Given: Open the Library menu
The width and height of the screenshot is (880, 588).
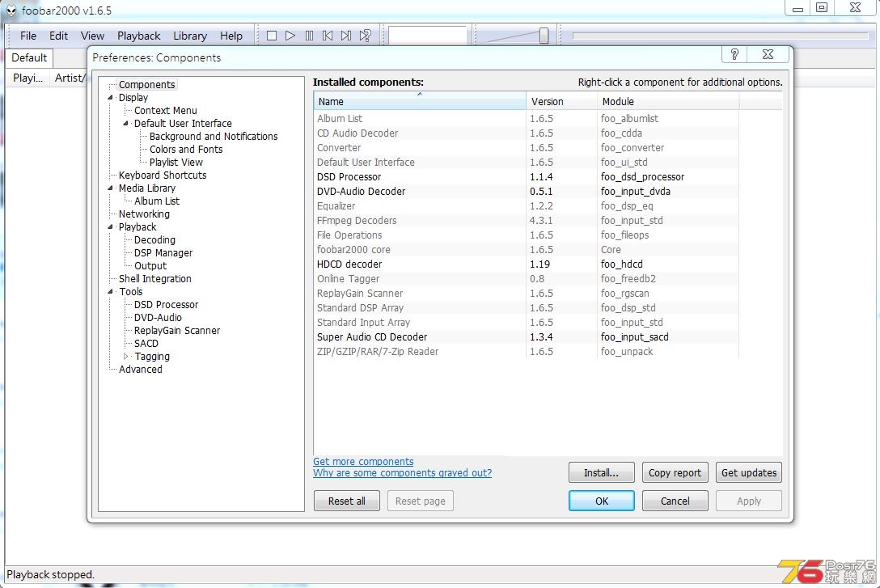Looking at the screenshot, I should pos(190,36).
